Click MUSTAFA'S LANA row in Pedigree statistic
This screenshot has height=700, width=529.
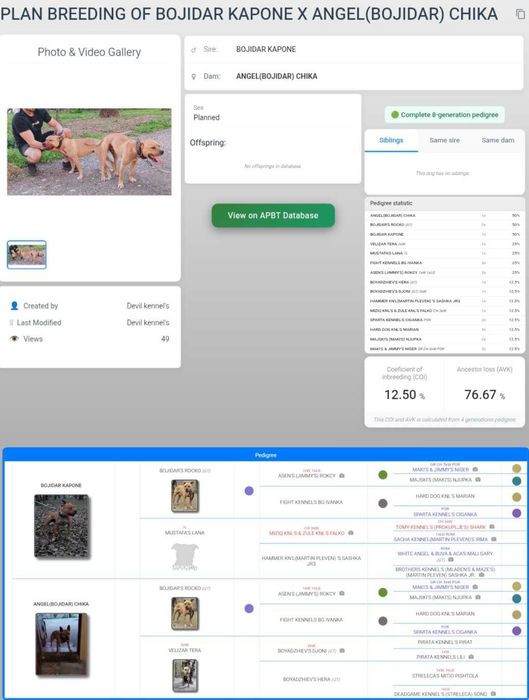(x=445, y=253)
